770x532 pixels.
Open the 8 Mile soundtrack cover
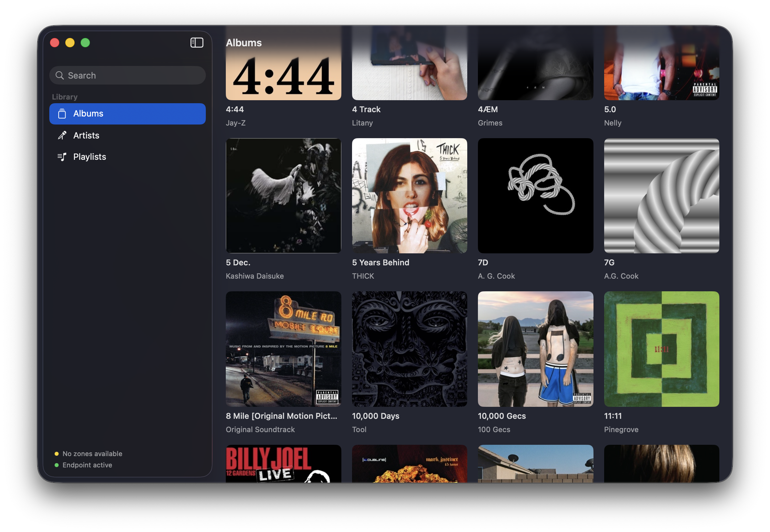coord(283,349)
